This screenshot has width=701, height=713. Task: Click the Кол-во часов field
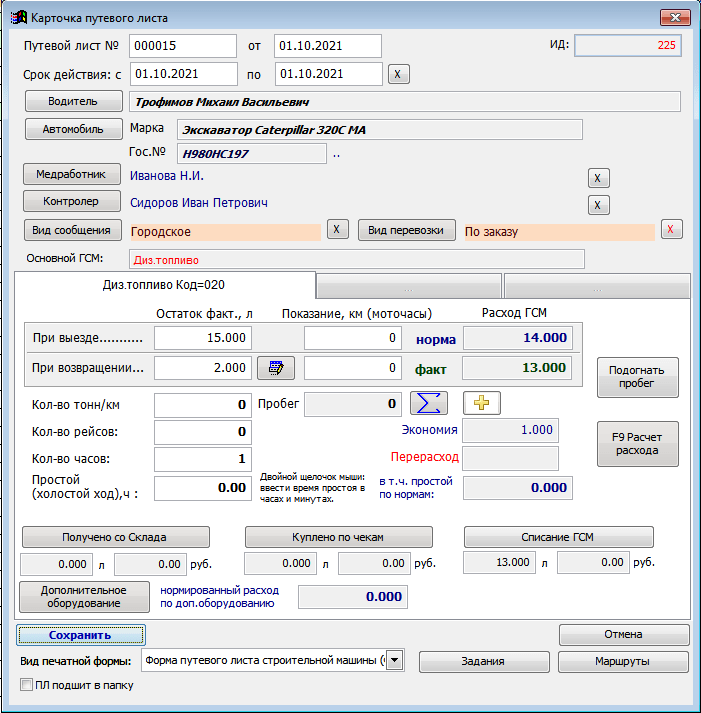tap(203, 459)
